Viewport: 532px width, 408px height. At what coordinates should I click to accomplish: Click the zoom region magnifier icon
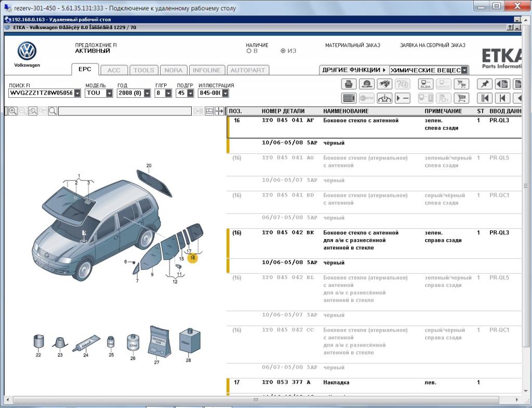click(33, 111)
